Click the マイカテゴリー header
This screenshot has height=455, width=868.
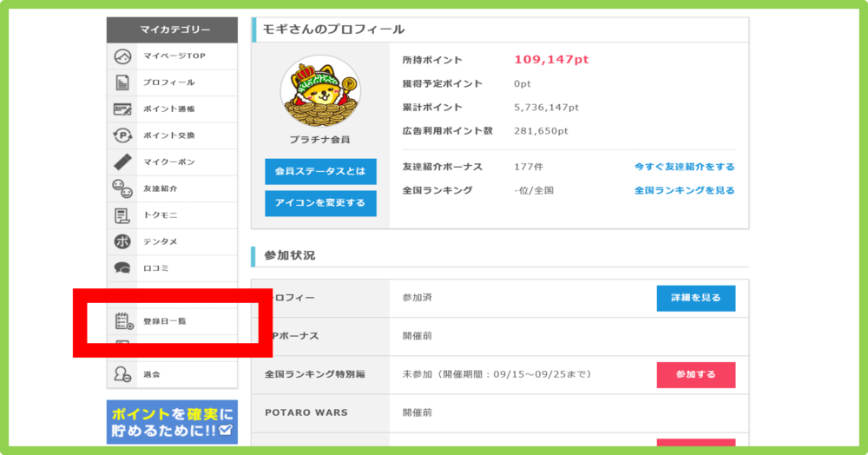click(172, 30)
